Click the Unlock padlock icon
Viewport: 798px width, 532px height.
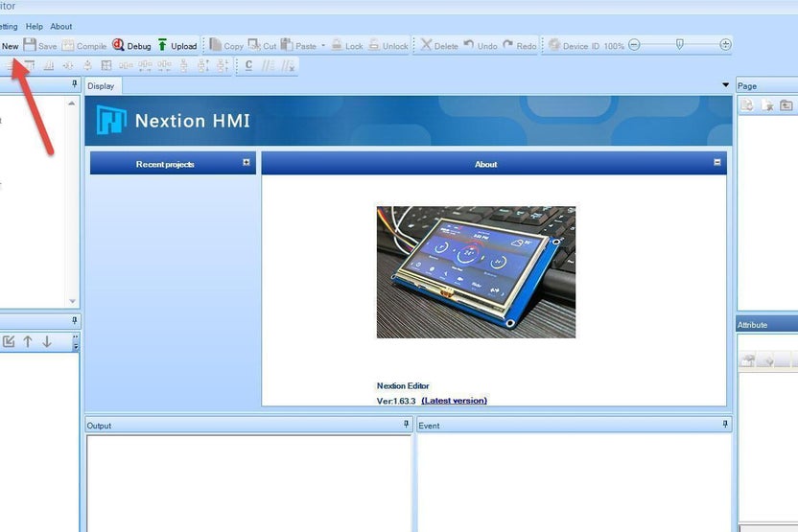point(374,45)
